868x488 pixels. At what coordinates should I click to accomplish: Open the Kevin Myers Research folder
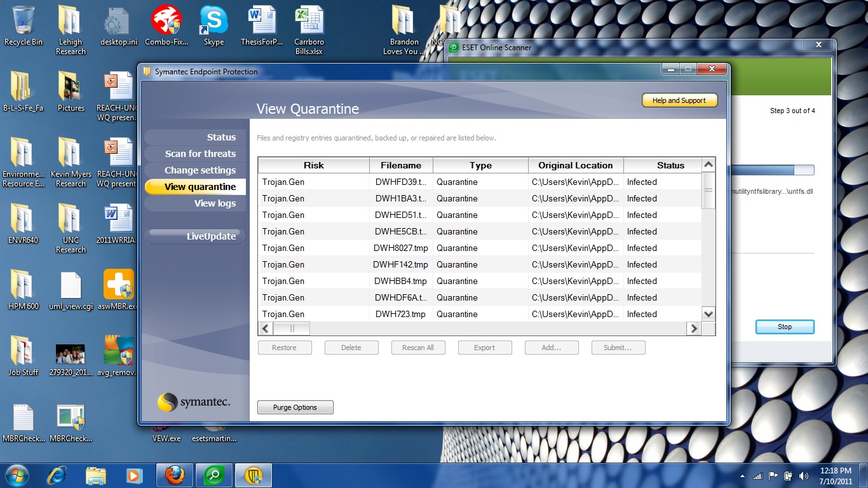coord(71,162)
